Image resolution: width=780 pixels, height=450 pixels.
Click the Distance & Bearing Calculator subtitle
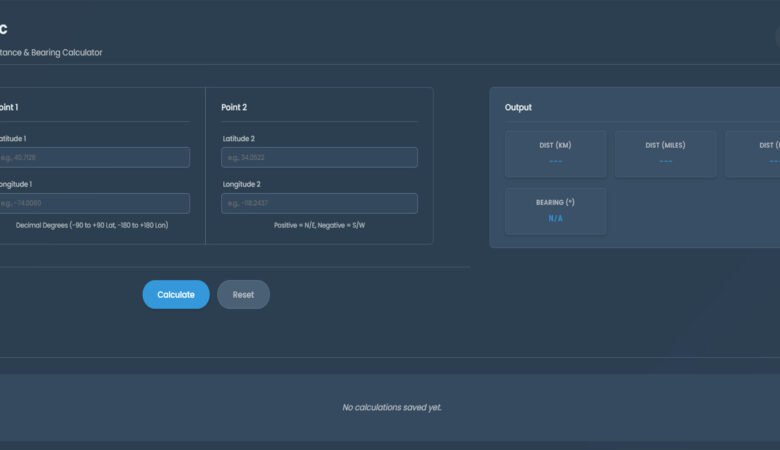(50, 52)
